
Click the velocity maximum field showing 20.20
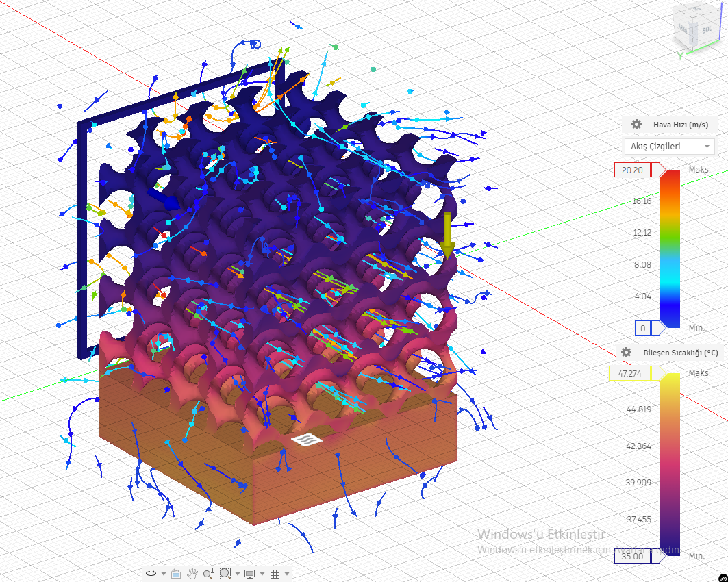(631, 170)
